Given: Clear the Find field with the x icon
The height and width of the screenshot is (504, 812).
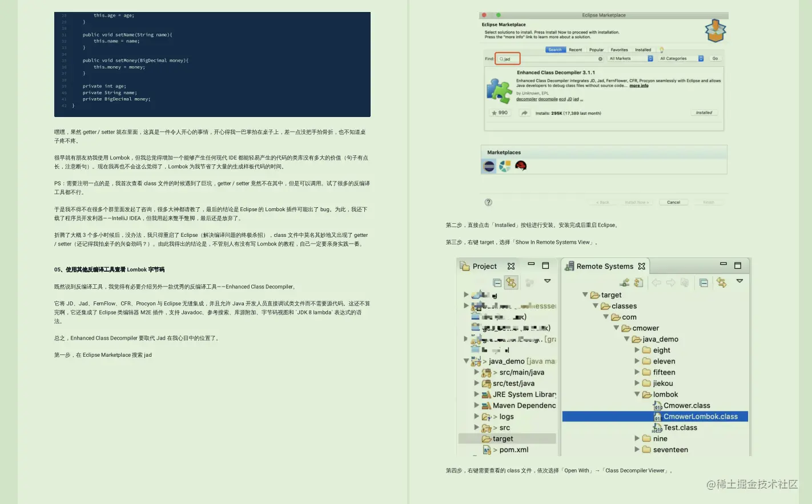Looking at the screenshot, I should [600, 59].
